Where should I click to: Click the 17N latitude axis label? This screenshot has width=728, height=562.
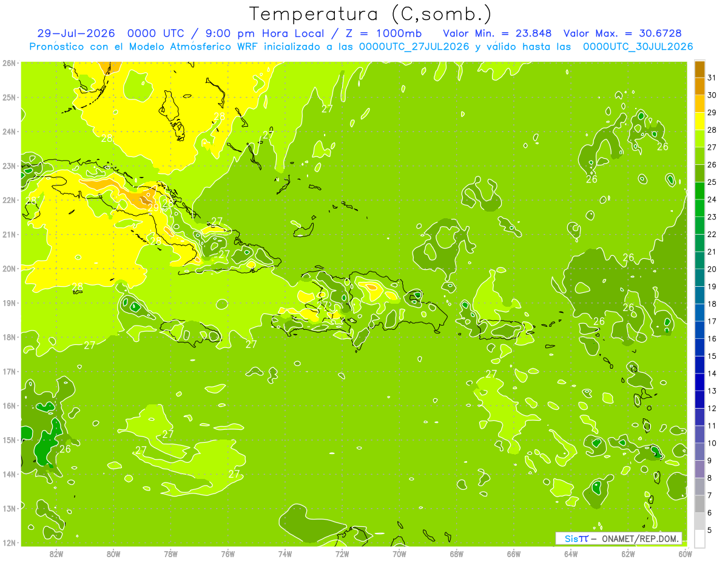point(9,371)
